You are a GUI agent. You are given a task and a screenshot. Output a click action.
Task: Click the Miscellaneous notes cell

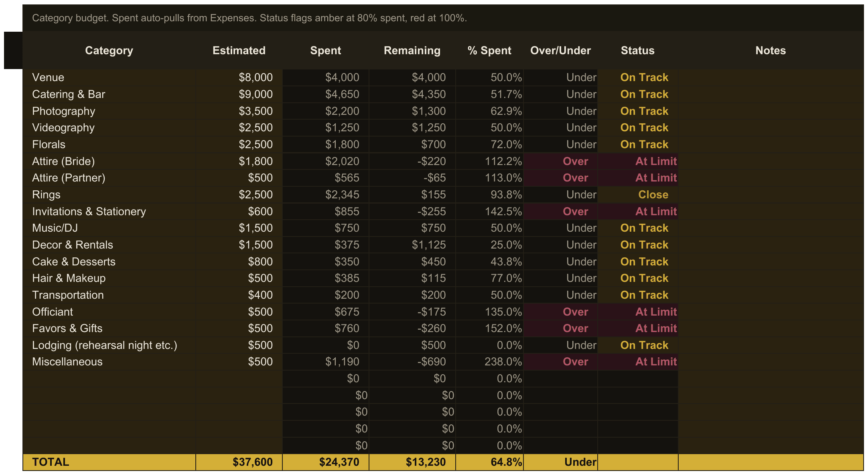pyautogui.click(x=771, y=362)
